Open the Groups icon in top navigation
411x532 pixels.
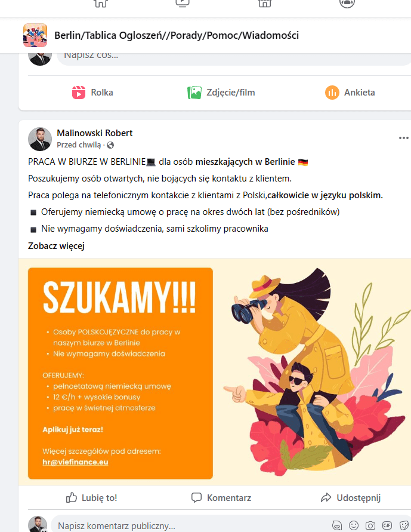[347, 4]
